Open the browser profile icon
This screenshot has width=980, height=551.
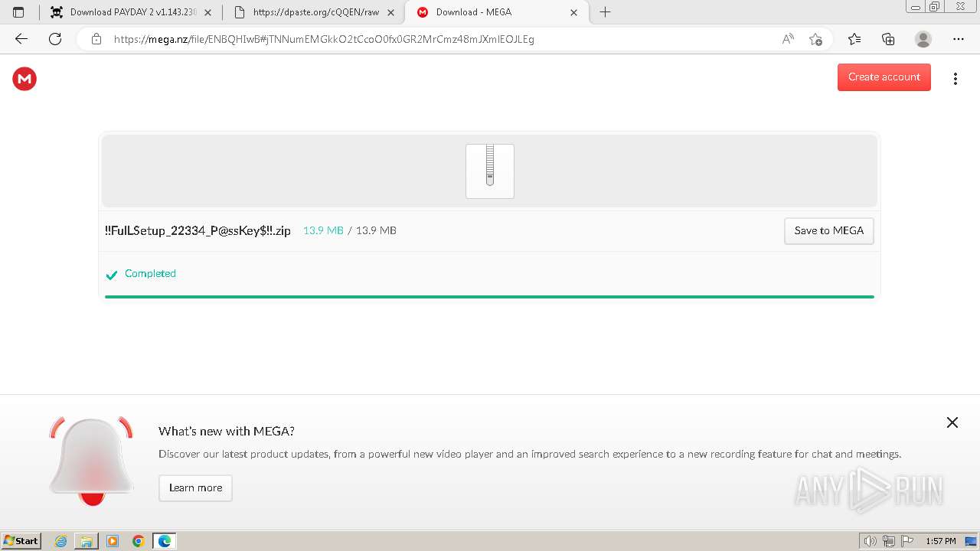point(923,39)
